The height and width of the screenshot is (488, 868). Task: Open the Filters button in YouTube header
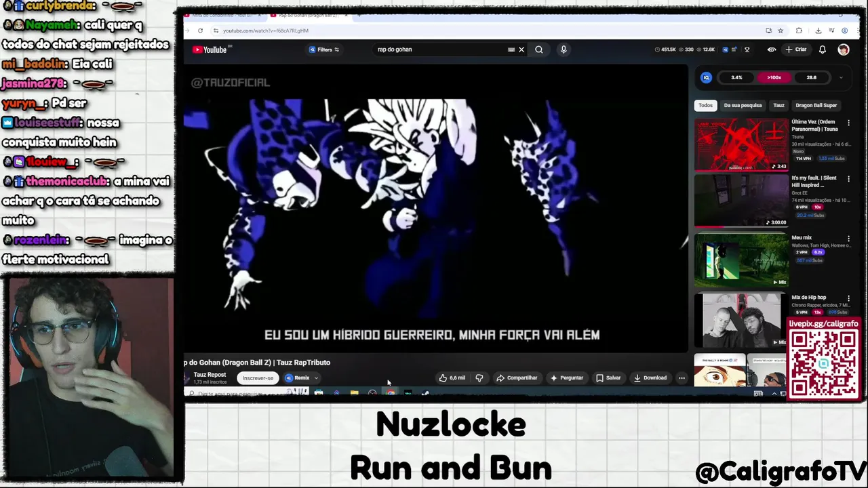point(323,49)
